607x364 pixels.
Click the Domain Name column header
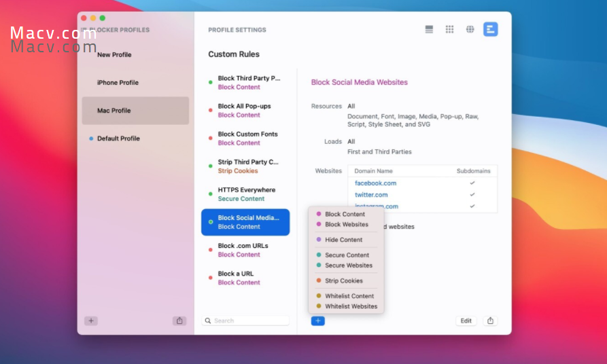[x=373, y=170]
